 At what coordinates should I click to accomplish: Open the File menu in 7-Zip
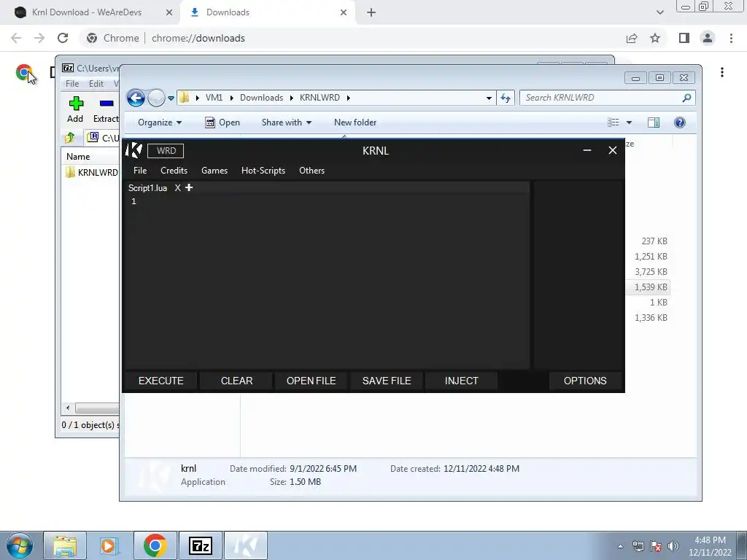click(x=72, y=84)
